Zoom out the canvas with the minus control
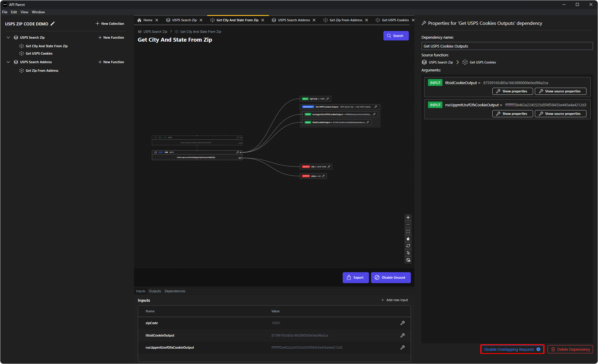 point(408,225)
